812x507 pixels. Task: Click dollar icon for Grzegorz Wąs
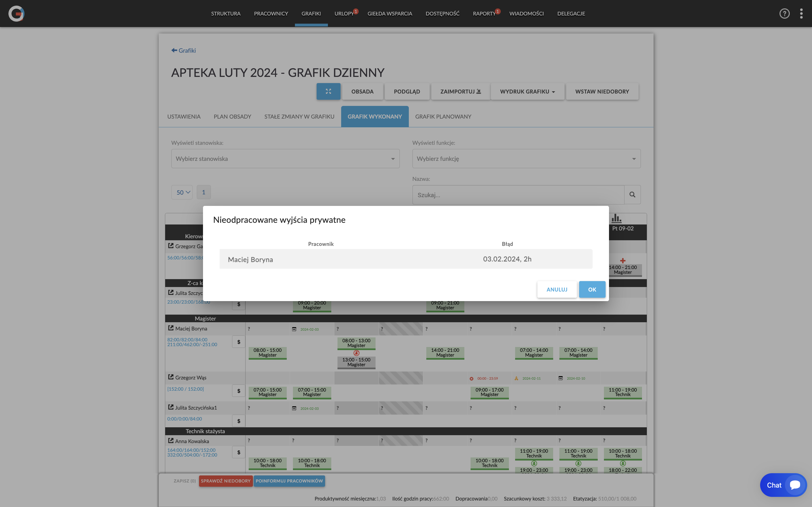[x=239, y=391]
